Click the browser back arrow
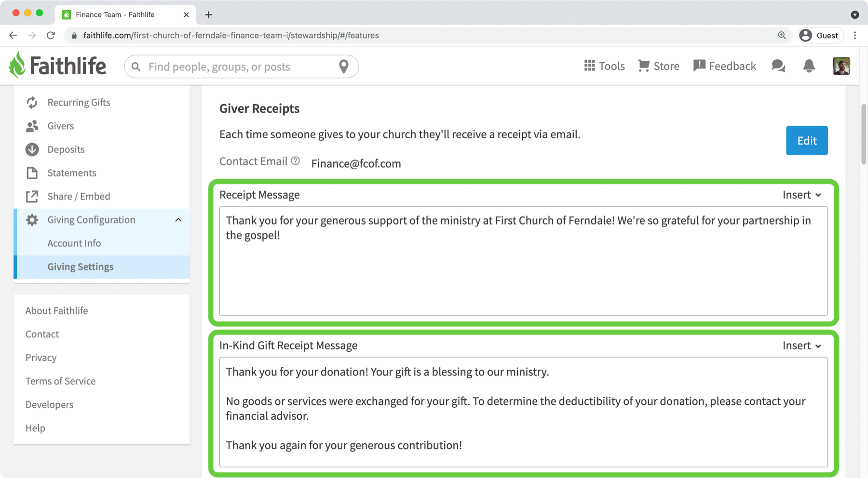This screenshot has height=478, width=868. click(13, 35)
